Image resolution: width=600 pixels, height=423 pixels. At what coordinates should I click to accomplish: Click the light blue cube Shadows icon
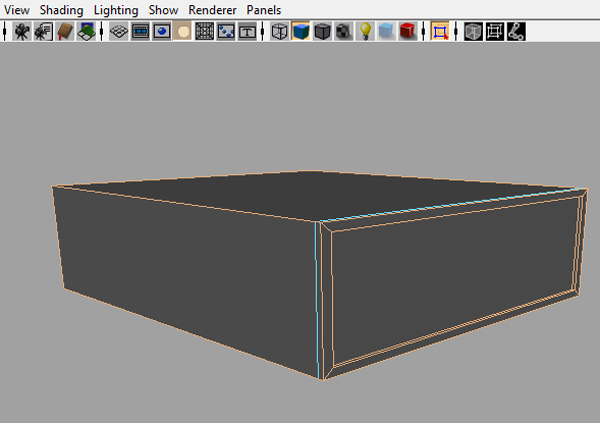(386, 31)
